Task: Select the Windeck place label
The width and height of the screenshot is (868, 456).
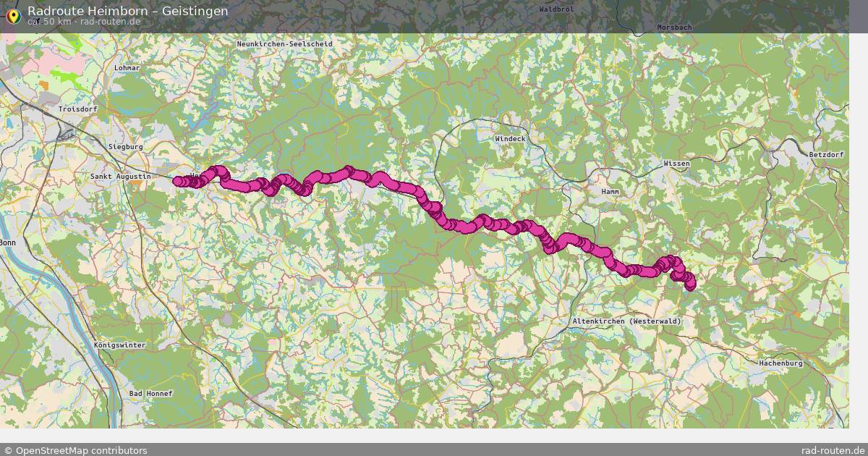Action: [x=511, y=138]
